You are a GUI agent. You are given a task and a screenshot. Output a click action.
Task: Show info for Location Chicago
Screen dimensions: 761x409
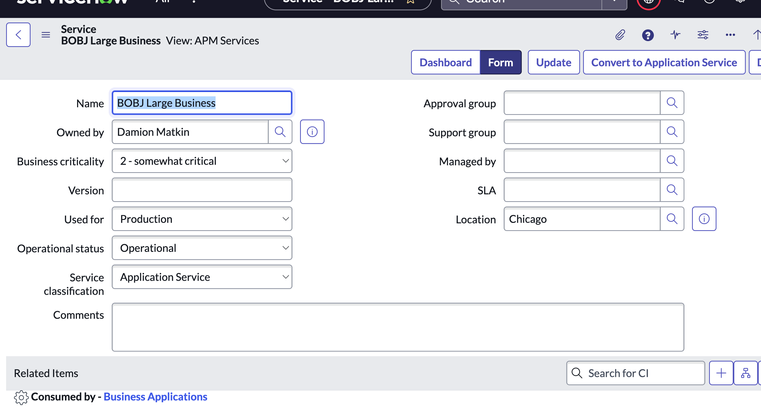[704, 219]
